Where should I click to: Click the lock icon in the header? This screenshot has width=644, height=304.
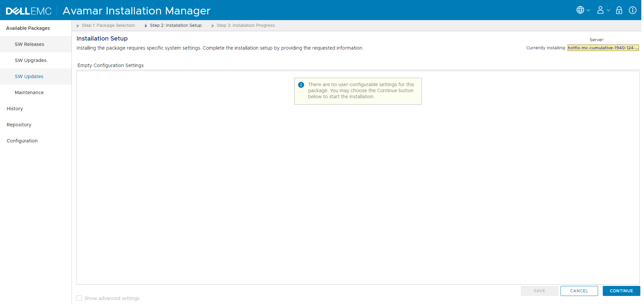tap(619, 10)
